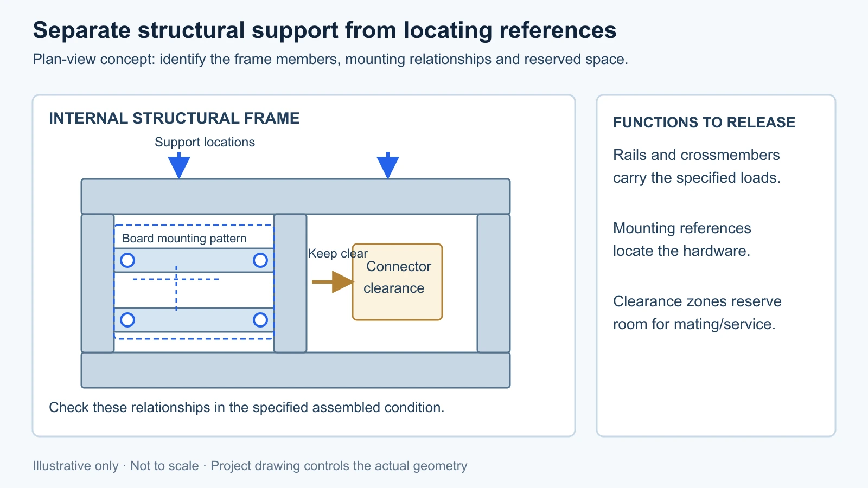Click the left blue support location arrow
The width and height of the screenshot is (868, 488).
pyautogui.click(x=179, y=165)
